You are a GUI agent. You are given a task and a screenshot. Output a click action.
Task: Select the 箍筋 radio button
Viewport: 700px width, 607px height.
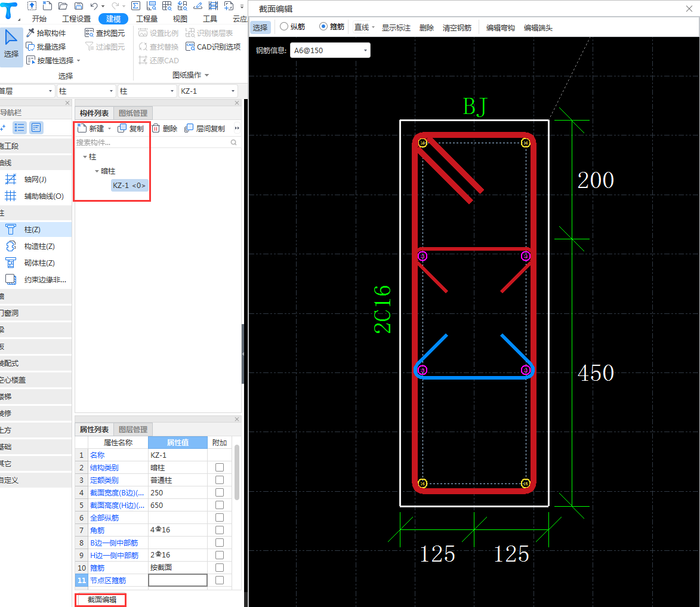pos(323,27)
